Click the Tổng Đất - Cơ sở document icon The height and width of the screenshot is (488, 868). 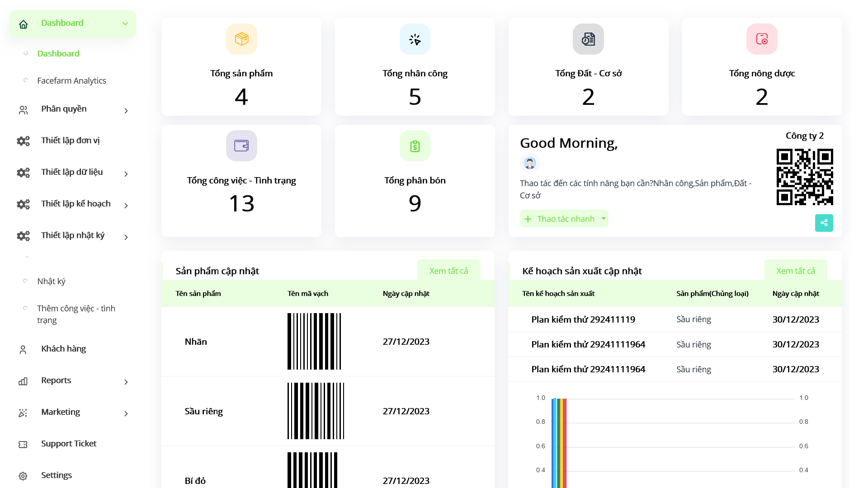pyautogui.click(x=588, y=39)
